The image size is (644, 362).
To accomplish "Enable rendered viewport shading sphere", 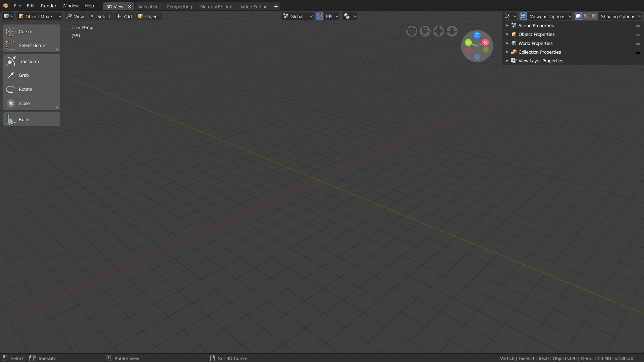I will [594, 16].
